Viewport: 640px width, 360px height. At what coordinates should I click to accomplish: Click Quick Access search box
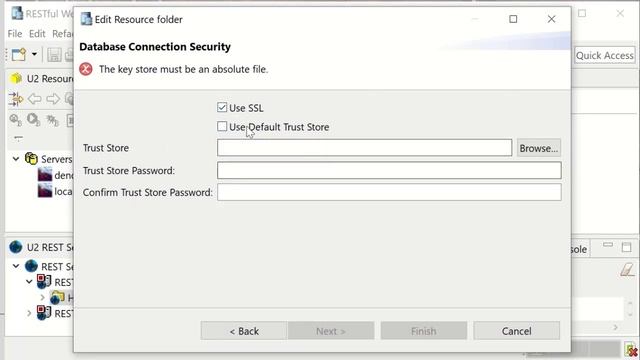point(604,56)
